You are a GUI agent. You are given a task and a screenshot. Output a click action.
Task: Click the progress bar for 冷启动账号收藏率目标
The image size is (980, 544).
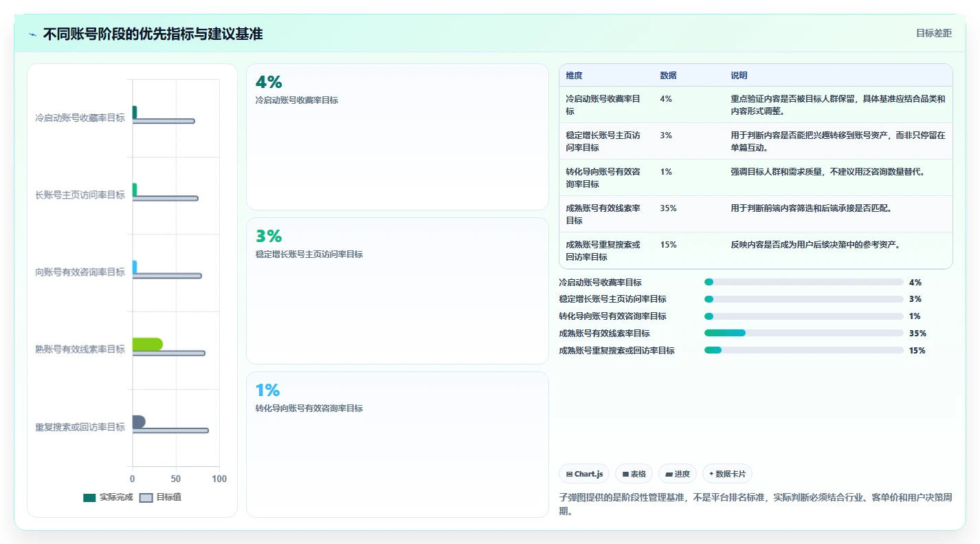[x=803, y=282]
